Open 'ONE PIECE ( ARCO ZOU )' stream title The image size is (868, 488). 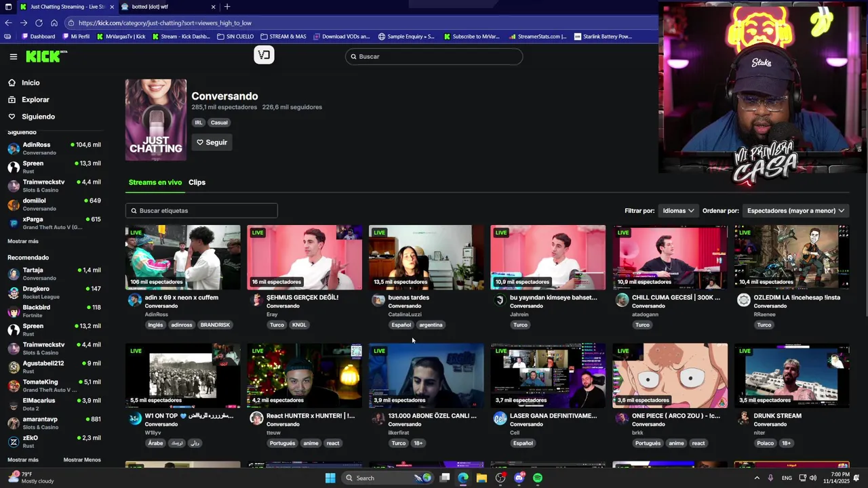click(675, 416)
